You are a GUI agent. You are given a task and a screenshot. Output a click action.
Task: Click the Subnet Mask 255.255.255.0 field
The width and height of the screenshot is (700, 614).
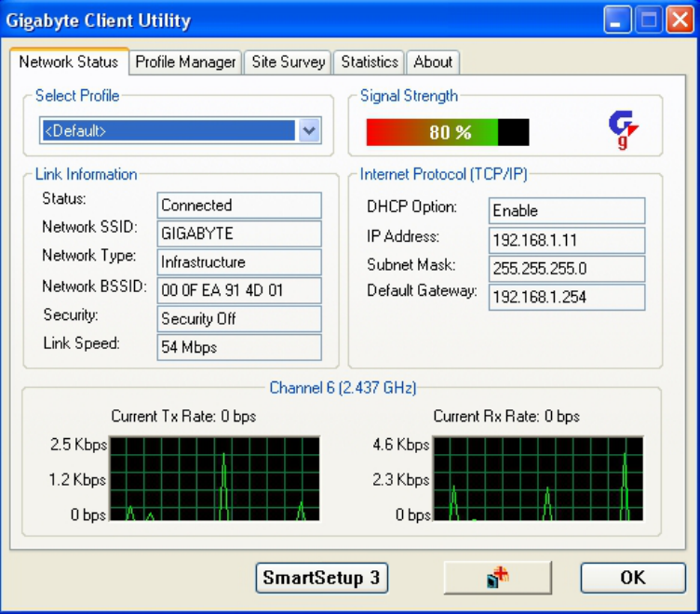[x=567, y=269]
